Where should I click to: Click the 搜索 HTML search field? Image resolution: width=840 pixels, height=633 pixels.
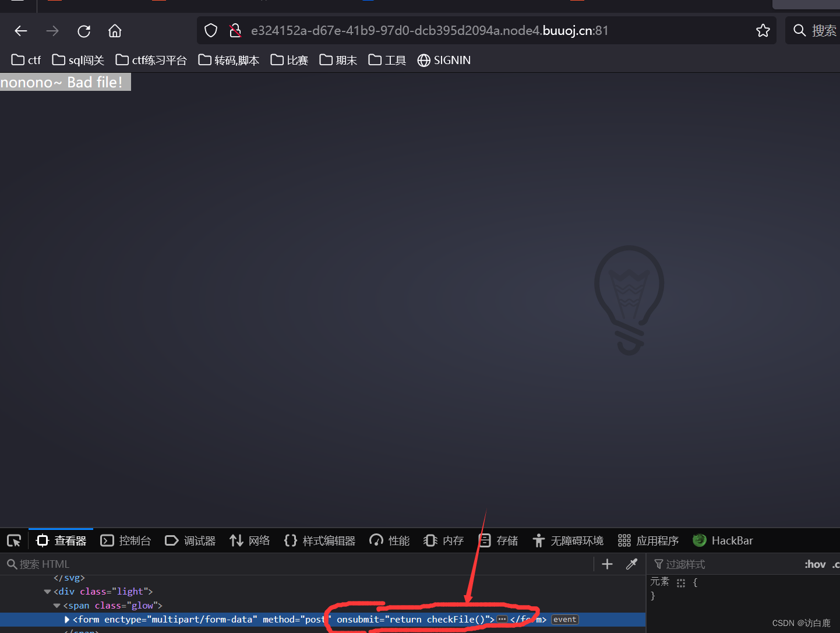[x=297, y=564]
